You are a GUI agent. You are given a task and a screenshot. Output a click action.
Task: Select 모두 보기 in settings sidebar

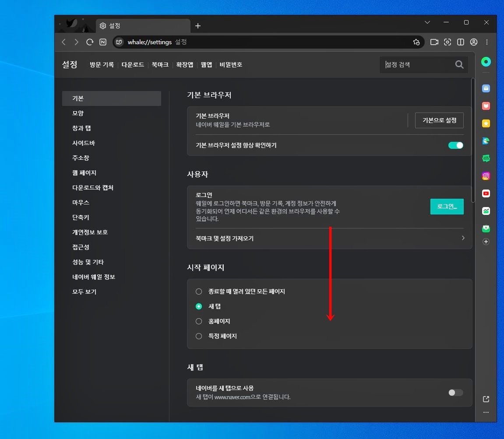coord(112,292)
